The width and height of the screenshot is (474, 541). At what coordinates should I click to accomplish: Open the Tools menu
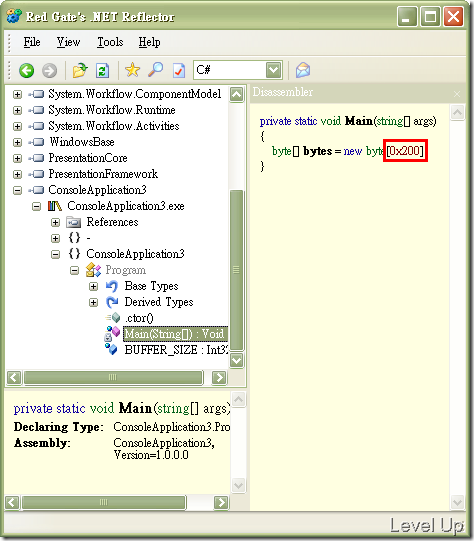(x=110, y=42)
